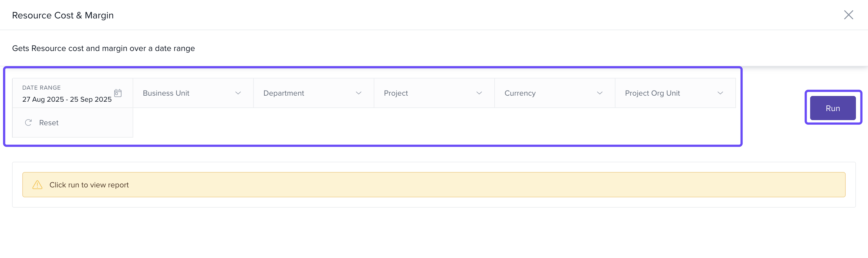Click the yellow warning triangle icon
The image size is (868, 258).
tap(37, 185)
